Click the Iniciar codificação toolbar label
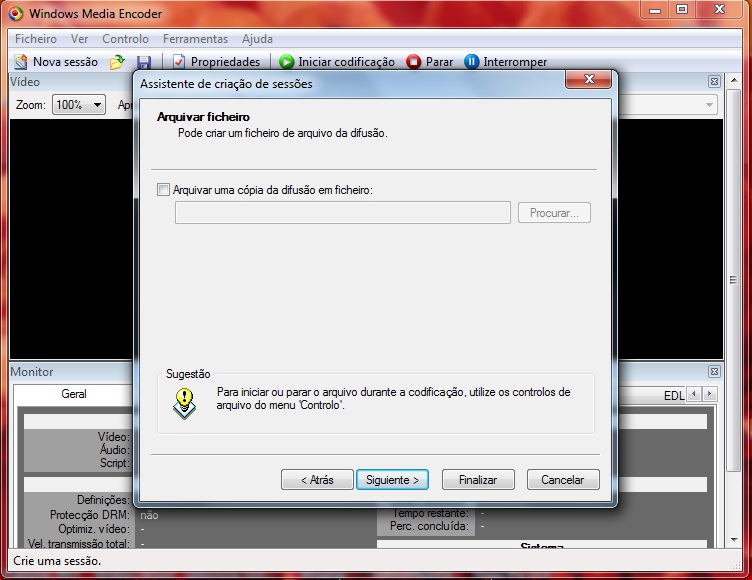 coord(346,62)
